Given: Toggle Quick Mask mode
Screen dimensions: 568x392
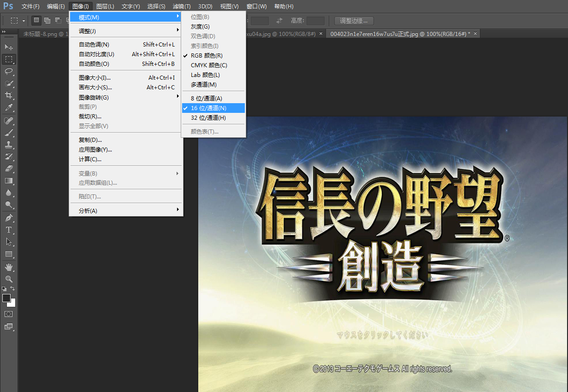Looking at the screenshot, I should [9, 314].
